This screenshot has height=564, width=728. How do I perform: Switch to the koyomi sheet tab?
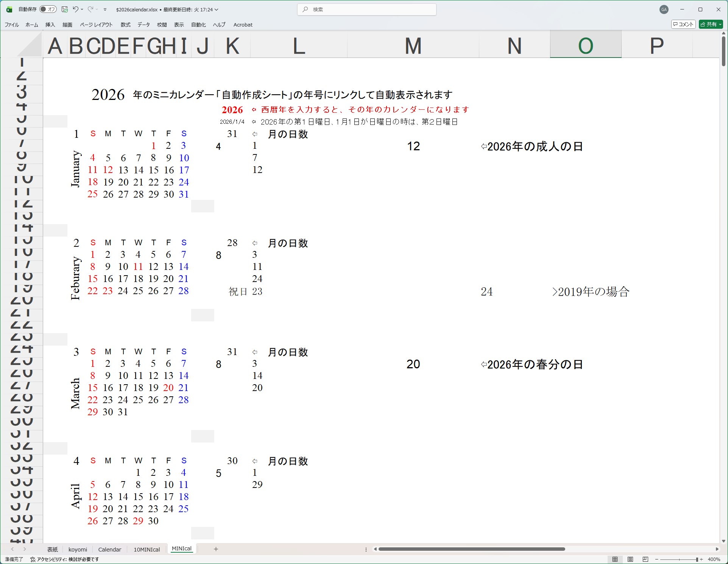coord(78,549)
